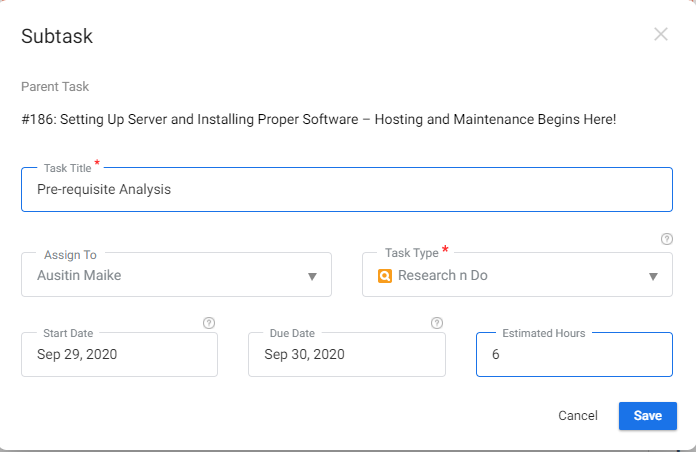This screenshot has width=696, height=452.
Task: Click the Task Title field label
Action: (67, 168)
